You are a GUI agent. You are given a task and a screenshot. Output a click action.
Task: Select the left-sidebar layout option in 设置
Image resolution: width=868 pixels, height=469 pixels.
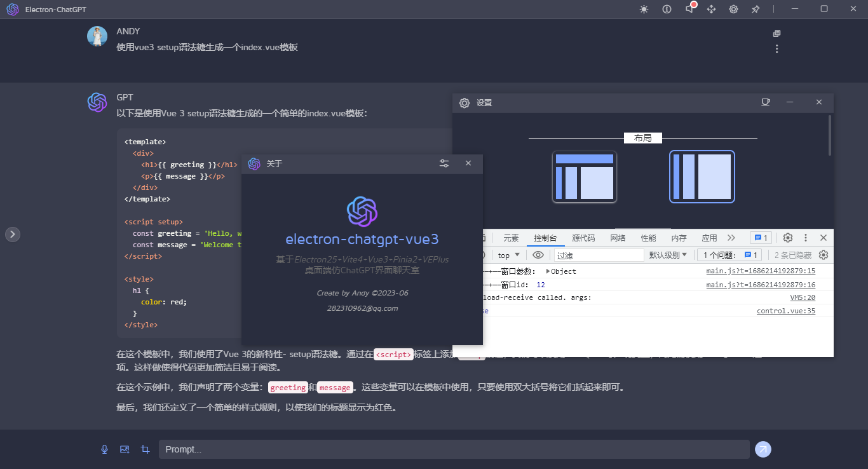(x=584, y=176)
